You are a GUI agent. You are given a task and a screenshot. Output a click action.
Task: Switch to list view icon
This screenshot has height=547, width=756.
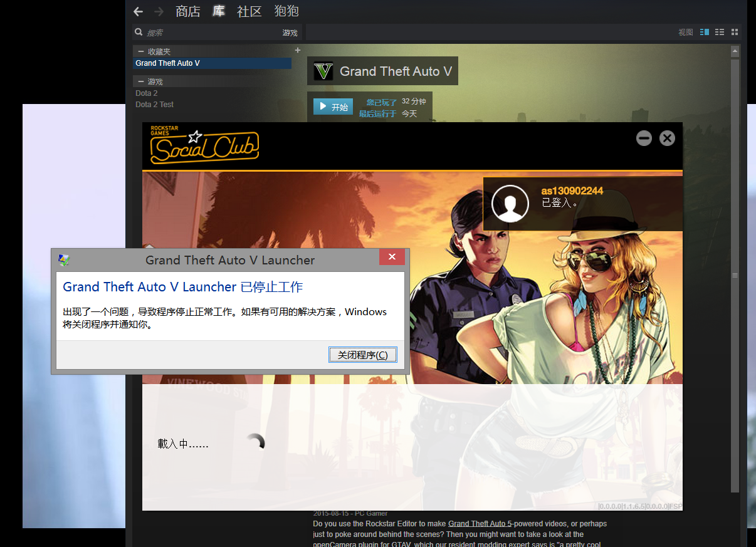click(x=720, y=32)
